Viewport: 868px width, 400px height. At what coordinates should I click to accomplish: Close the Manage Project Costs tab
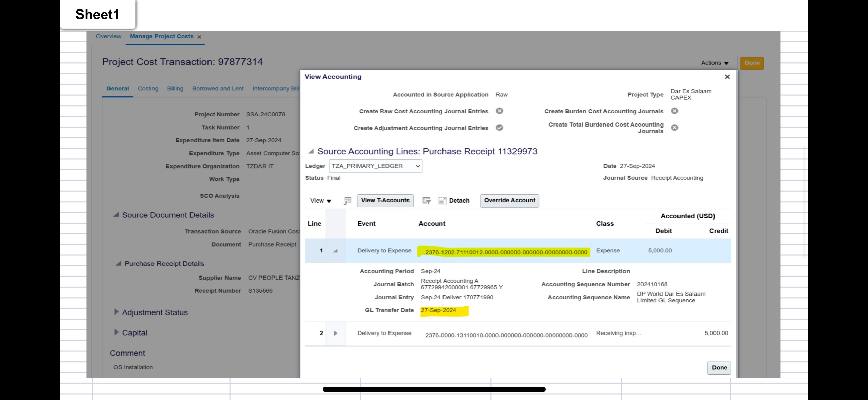(x=199, y=37)
